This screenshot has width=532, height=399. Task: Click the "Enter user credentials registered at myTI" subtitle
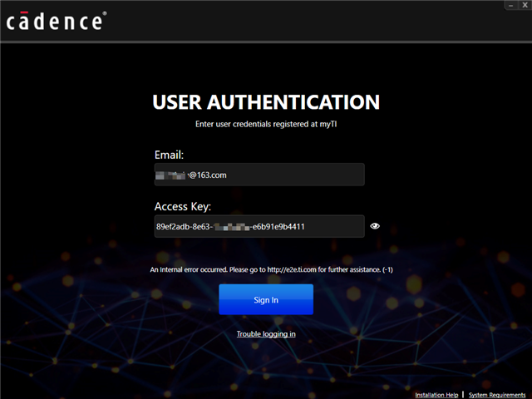[266, 124]
